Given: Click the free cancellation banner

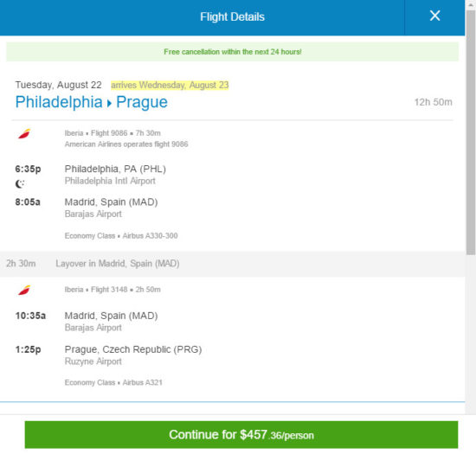Looking at the screenshot, I should point(233,52).
